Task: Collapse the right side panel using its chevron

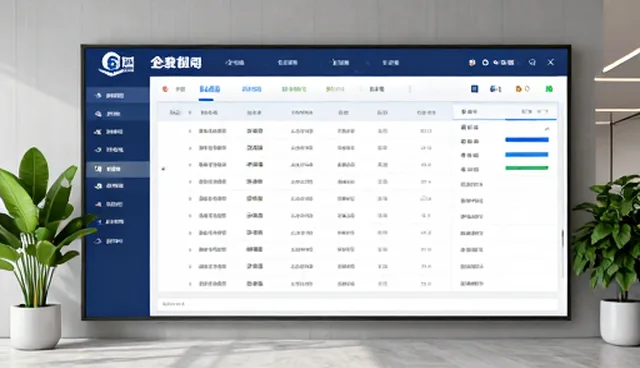Action: point(547,129)
